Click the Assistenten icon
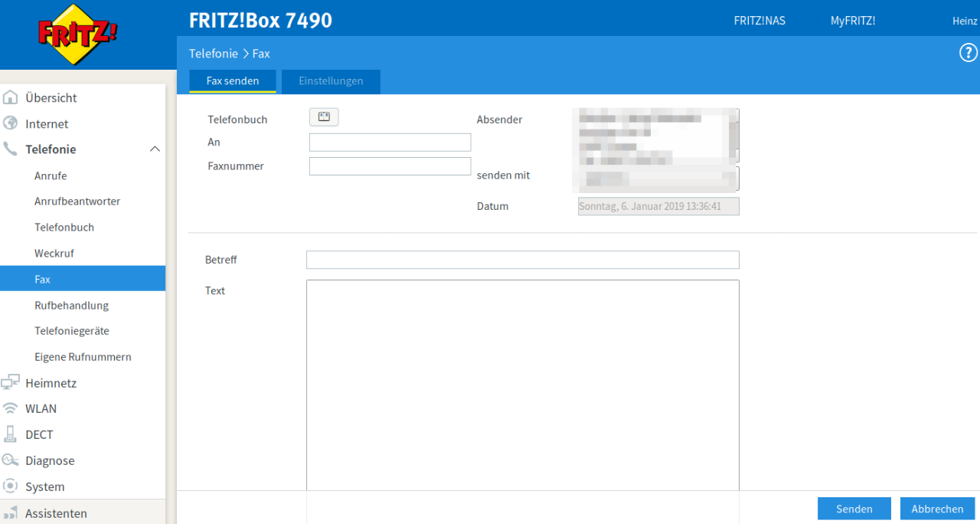The image size is (980, 524). 10,513
